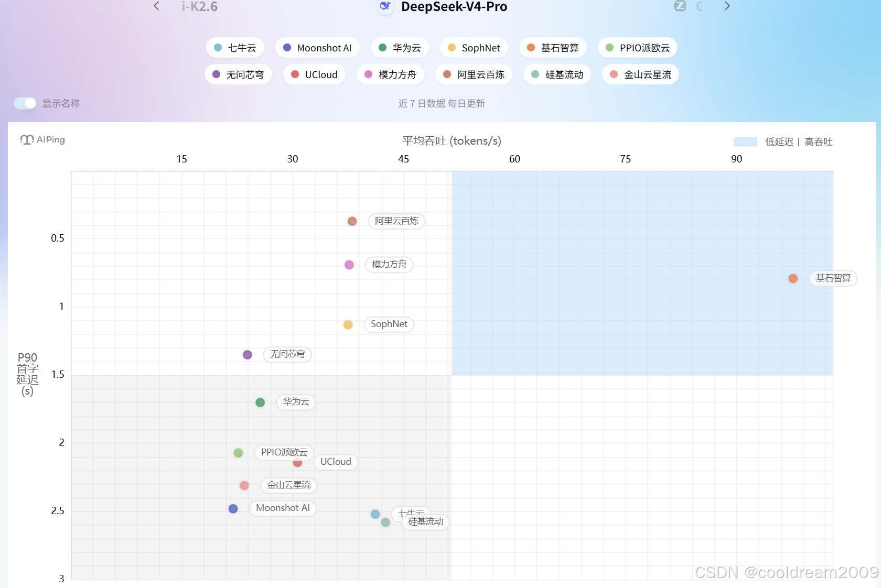
Task: Click the 90 tick on throughput axis
Action: (737, 159)
